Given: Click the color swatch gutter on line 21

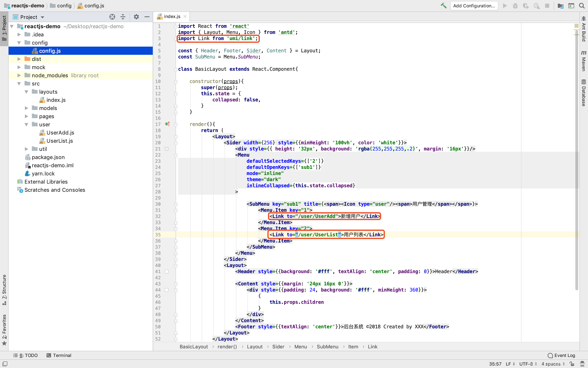Looking at the screenshot, I should [x=167, y=149].
